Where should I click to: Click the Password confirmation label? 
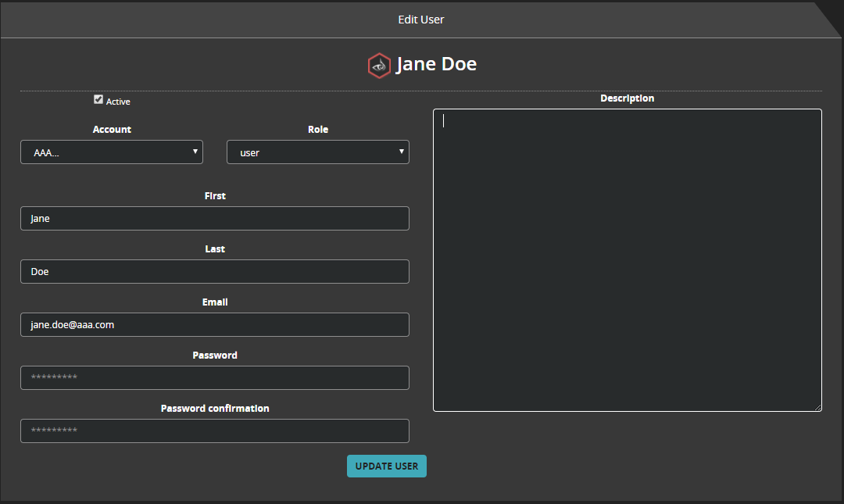click(215, 409)
